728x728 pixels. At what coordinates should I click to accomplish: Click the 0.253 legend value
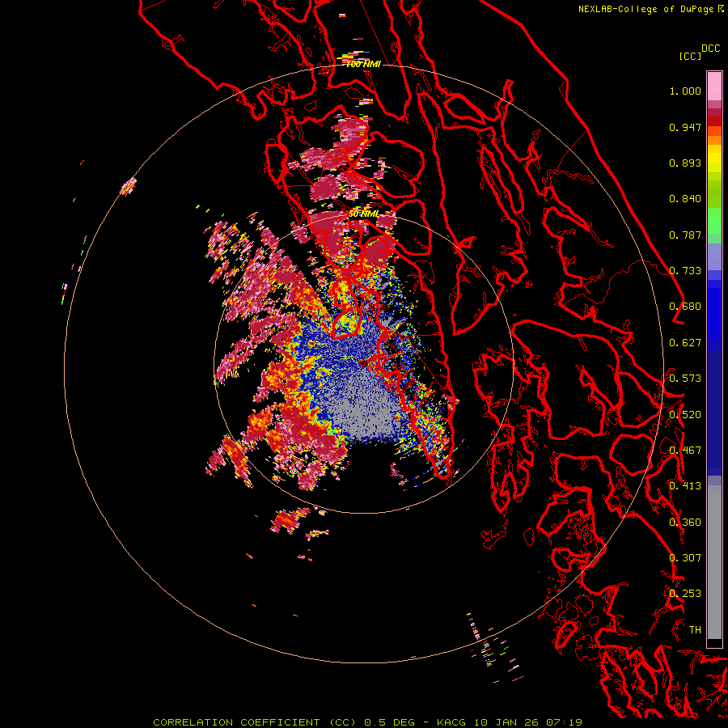click(x=685, y=594)
